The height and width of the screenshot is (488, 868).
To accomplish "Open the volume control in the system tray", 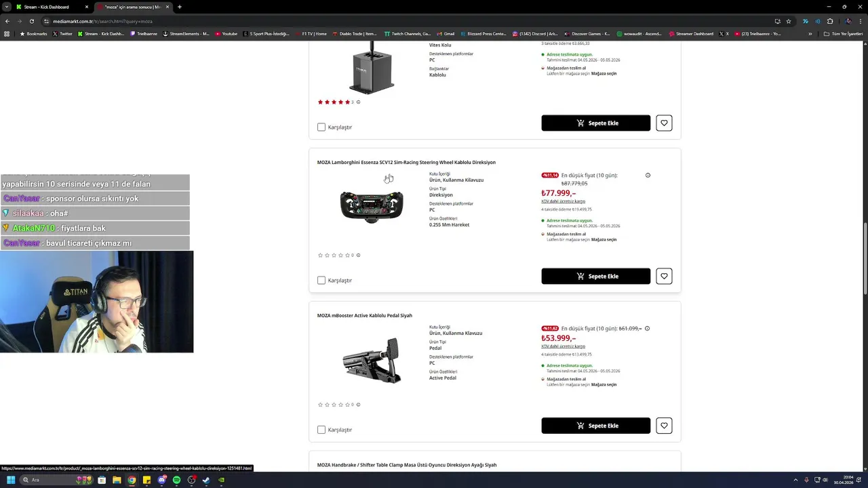I will click(x=825, y=480).
